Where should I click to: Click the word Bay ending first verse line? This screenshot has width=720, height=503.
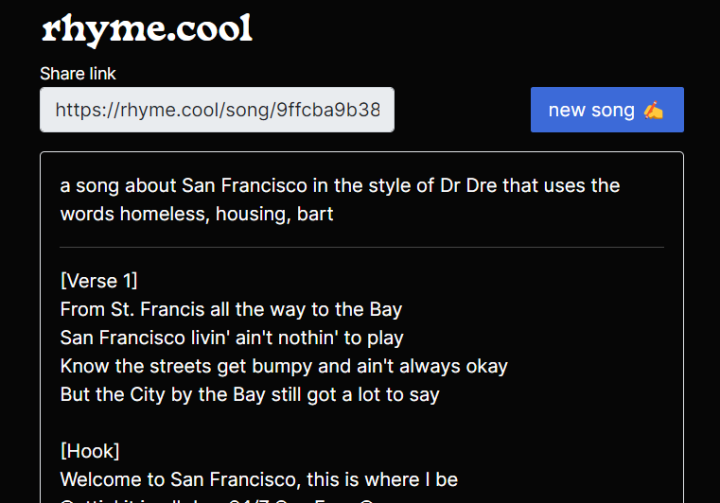click(384, 309)
